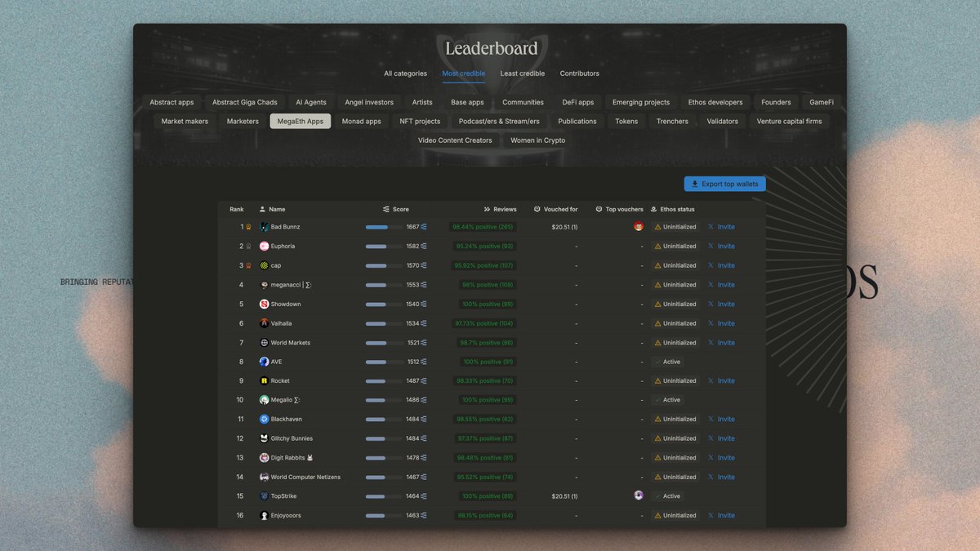Click World Computer Netizens avatar icon
Image resolution: width=980 pixels, height=551 pixels.
click(x=264, y=477)
